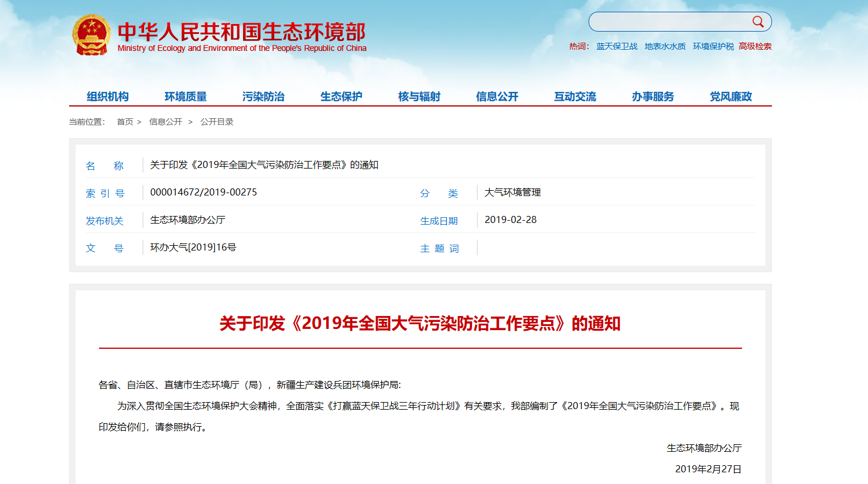Open the 地表水水质 hot keyword link
Screen dimensions: 868x484
click(665, 46)
